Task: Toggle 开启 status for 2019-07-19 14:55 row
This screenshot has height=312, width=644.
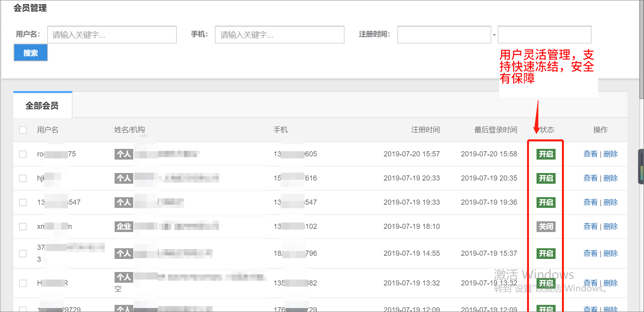Action: tap(546, 253)
